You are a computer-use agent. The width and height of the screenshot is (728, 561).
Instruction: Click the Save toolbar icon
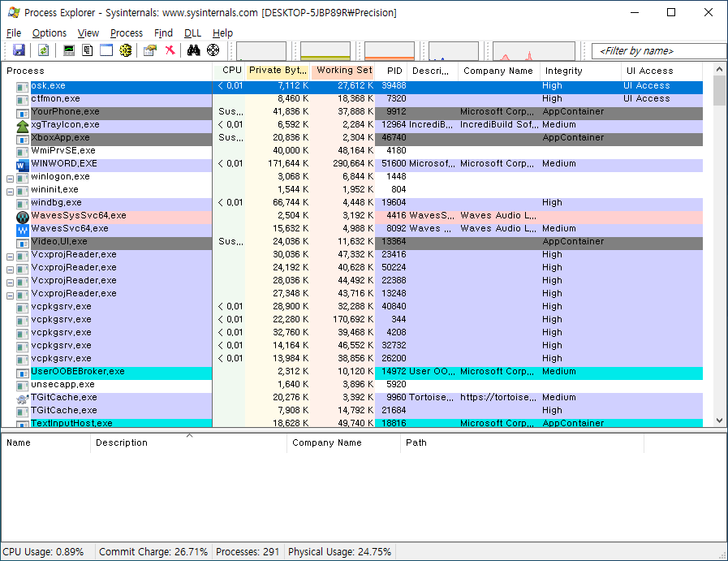(x=19, y=50)
